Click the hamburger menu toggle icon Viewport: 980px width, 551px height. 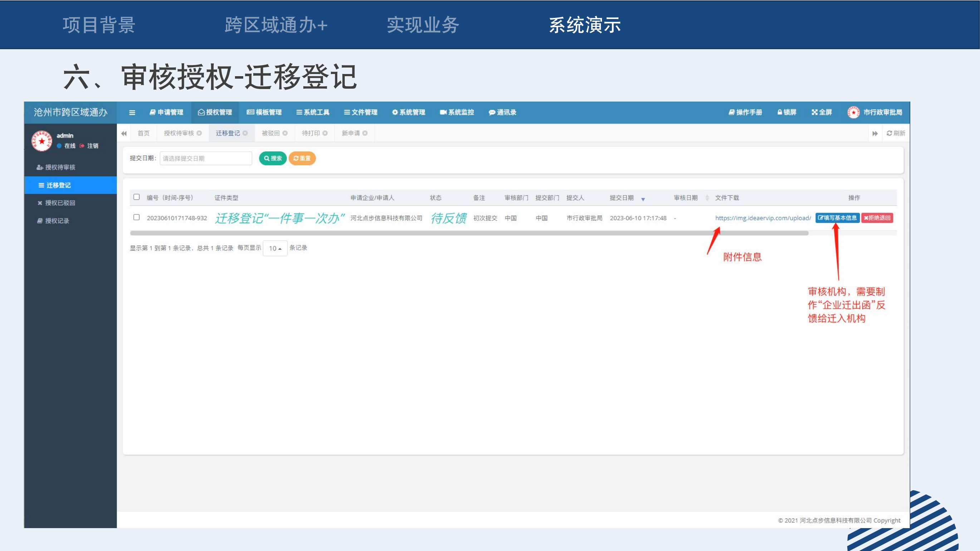(132, 113)
